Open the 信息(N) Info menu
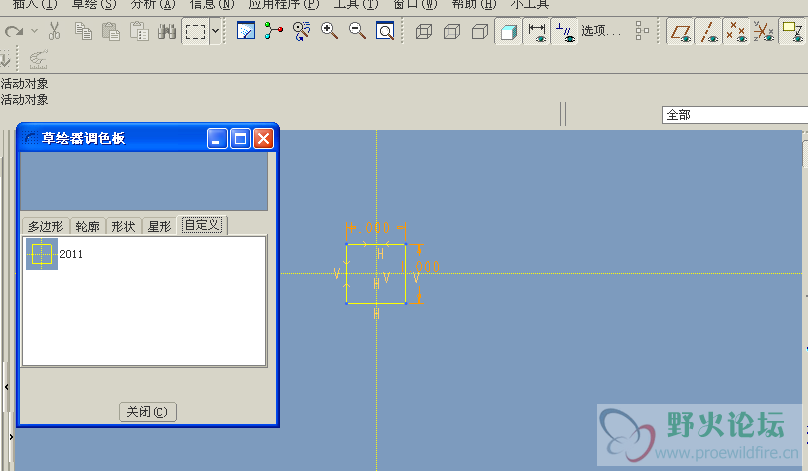This screenshot has height=471, width=808. click(x=211, y=5)
